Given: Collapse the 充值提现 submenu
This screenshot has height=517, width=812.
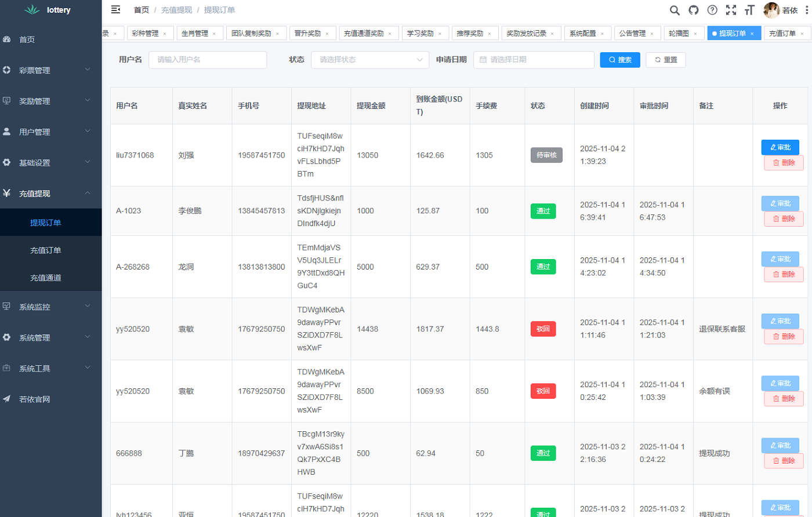Looking at the screenshot, I should tap(51, 194).
